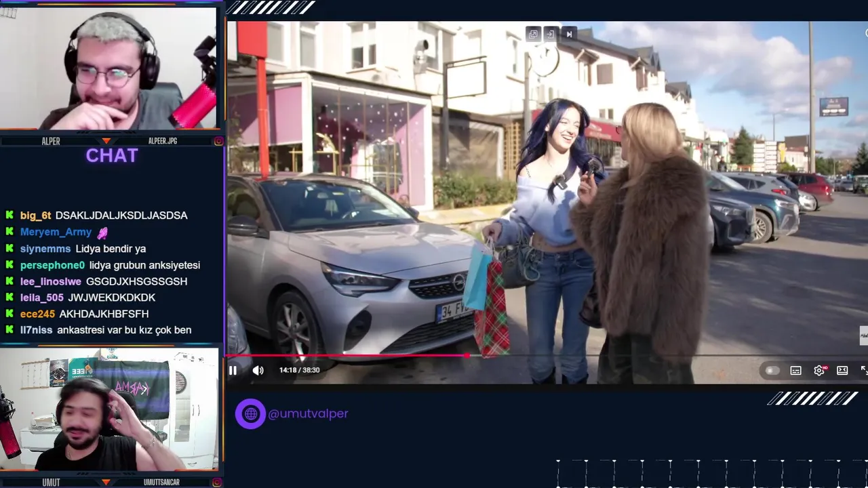Click the ALPEER.JPG label
Image resolution: width=868 pixels, height=488 pixels.
(x=162, y=141)
